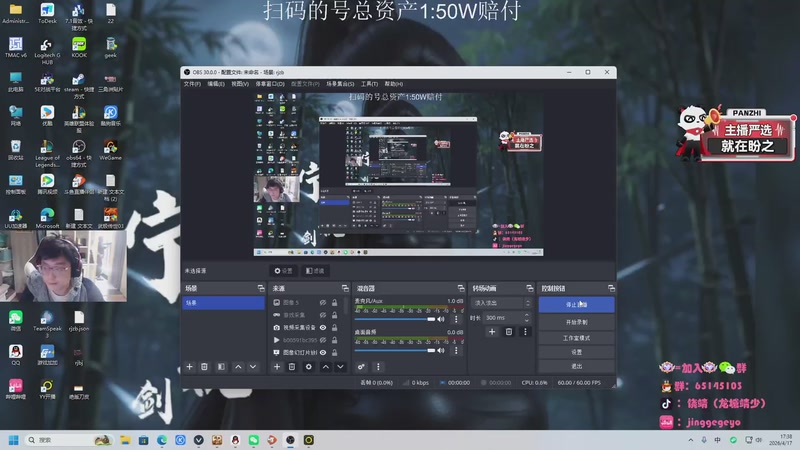The width and height of the screenshot is (800, 450).
Task: Open advanced audio properties gears icon
Action: pos(361,367)
